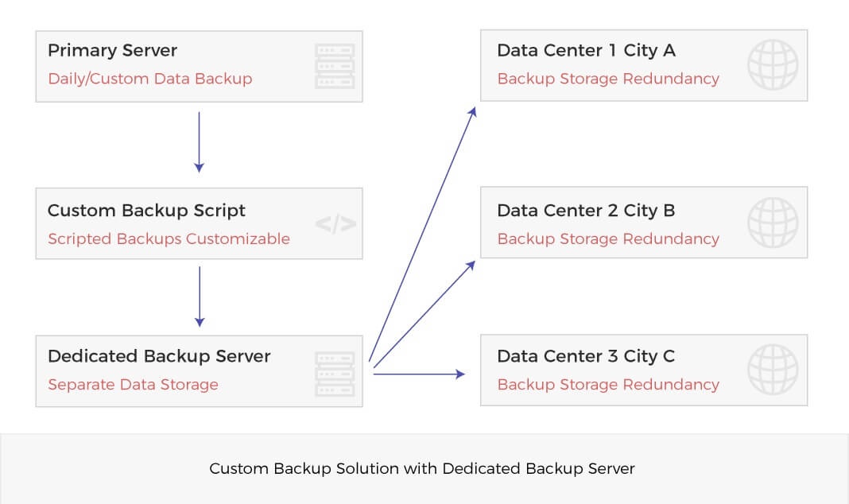Viewport: 849px width, 504px height.
Task: Click the Dedicated Backup Server rack icon
Action: pos(335,374)
